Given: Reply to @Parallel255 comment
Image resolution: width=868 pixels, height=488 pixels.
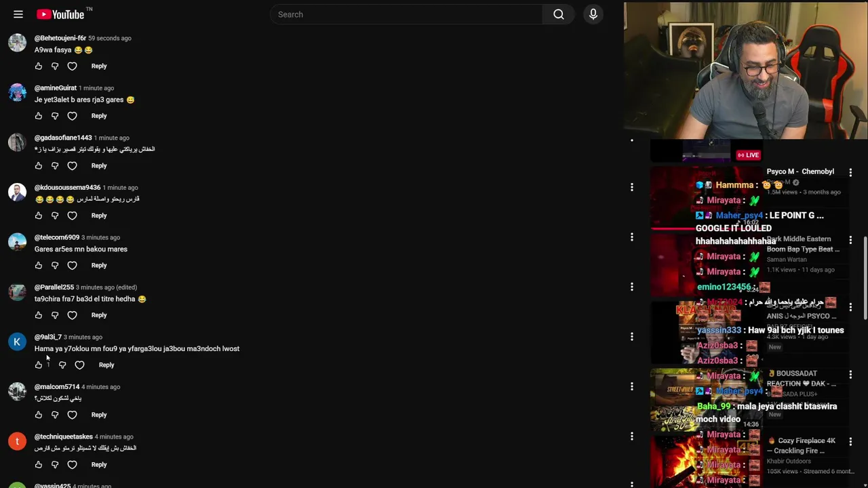Looking at the screenshot, I should point(99,315).
